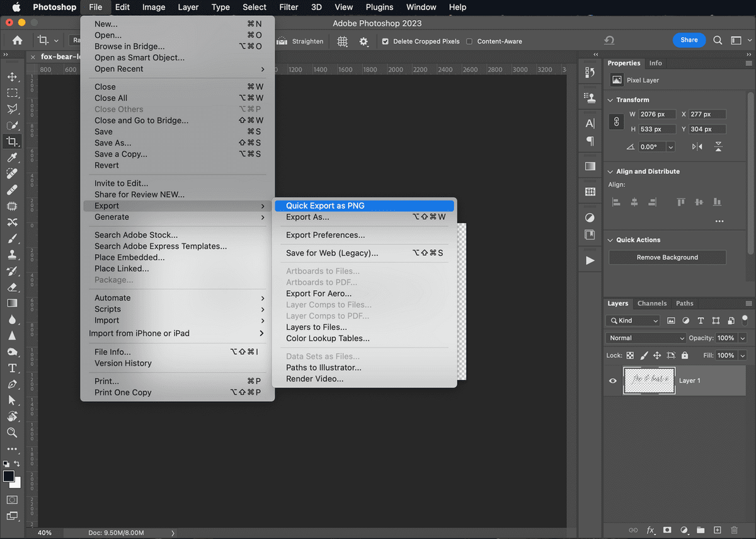The image size is (756, 539).
Task: Enable the Content-Aware checkbox
Action: click(x=469, y=42)
